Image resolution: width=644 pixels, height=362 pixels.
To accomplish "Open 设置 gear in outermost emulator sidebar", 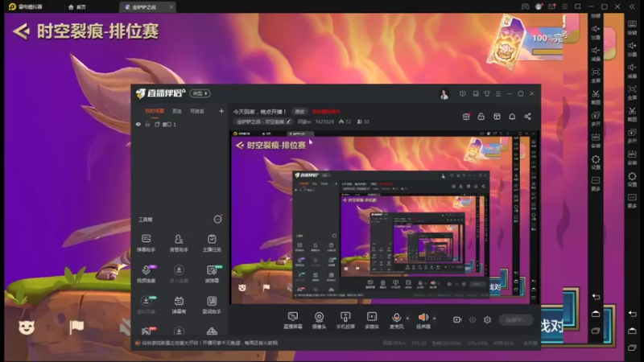I will click(632, 179).
